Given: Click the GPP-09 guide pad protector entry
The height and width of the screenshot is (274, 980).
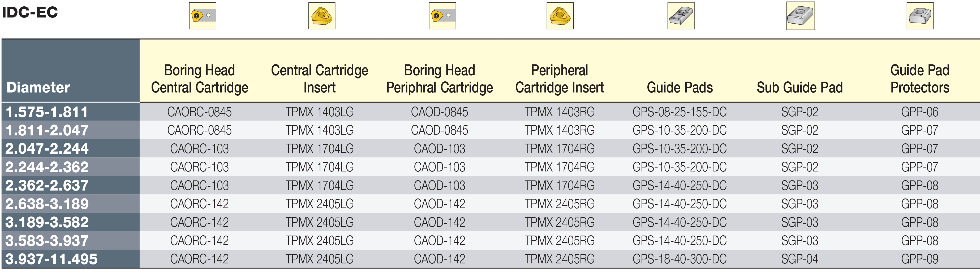Looking at the screenshot, I should (919, 259).
